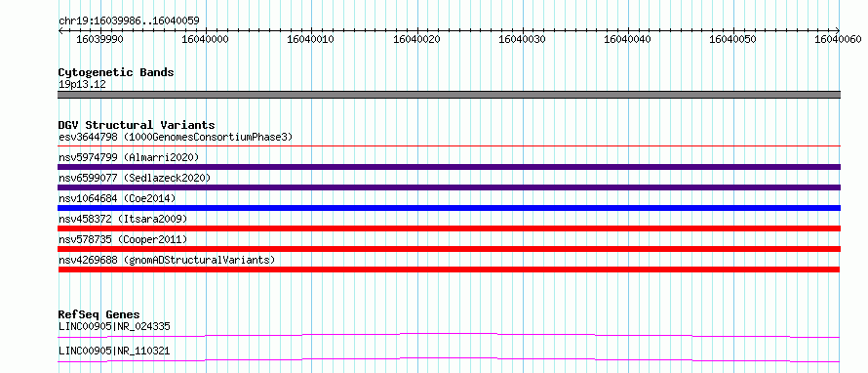Select the Cytogenetic Bands track title
868x373 pixels.
[x=116, y=72]
